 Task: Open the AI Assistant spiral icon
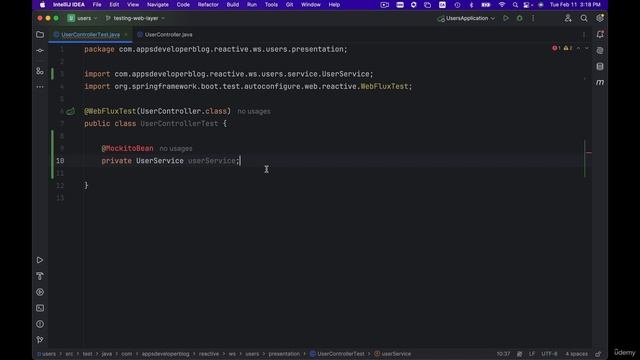(600, 51)
